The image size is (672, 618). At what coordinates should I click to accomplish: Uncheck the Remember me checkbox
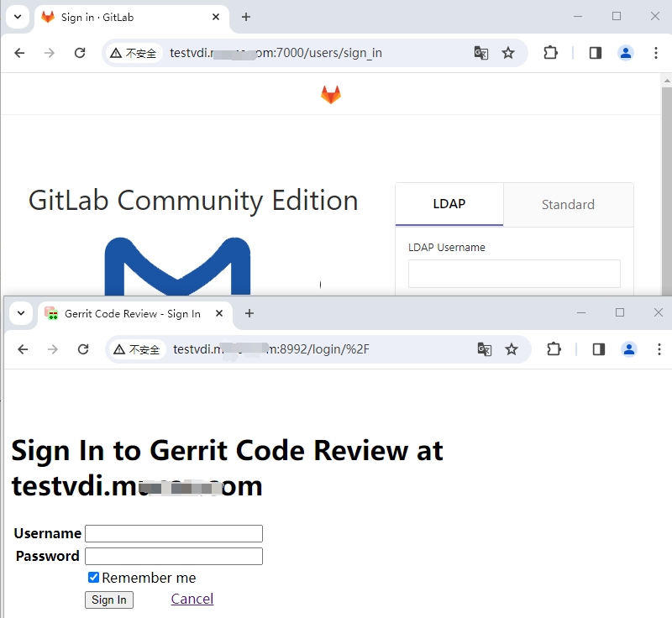pyautogui.click(x=94, y=578)
